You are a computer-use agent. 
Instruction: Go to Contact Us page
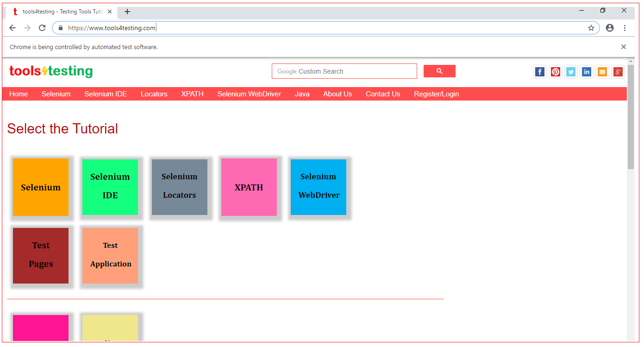383,94
